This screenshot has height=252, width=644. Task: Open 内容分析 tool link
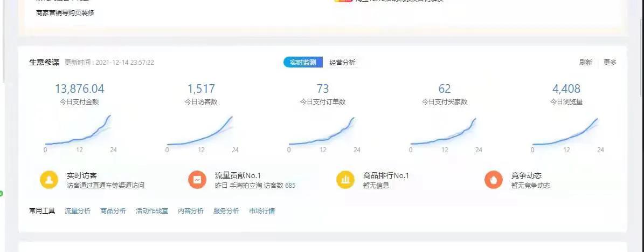coord(191,211)
